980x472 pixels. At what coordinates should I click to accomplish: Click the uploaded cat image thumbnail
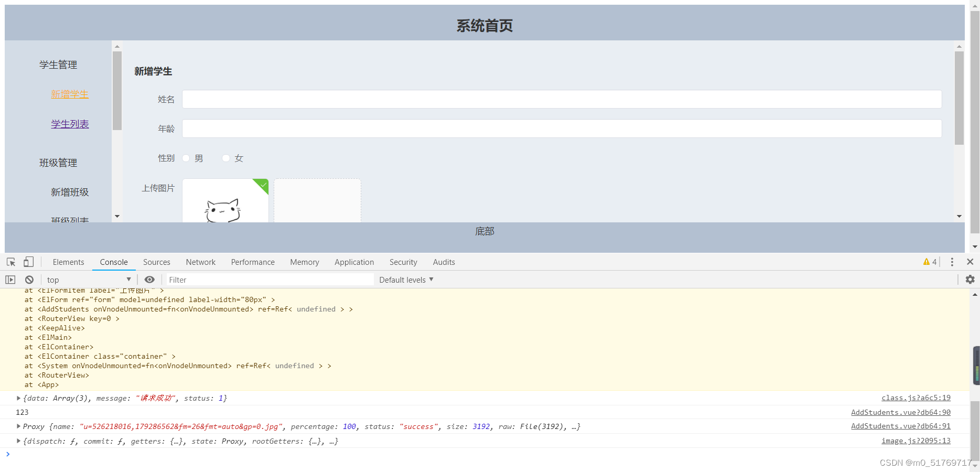[x=225, y=200]
